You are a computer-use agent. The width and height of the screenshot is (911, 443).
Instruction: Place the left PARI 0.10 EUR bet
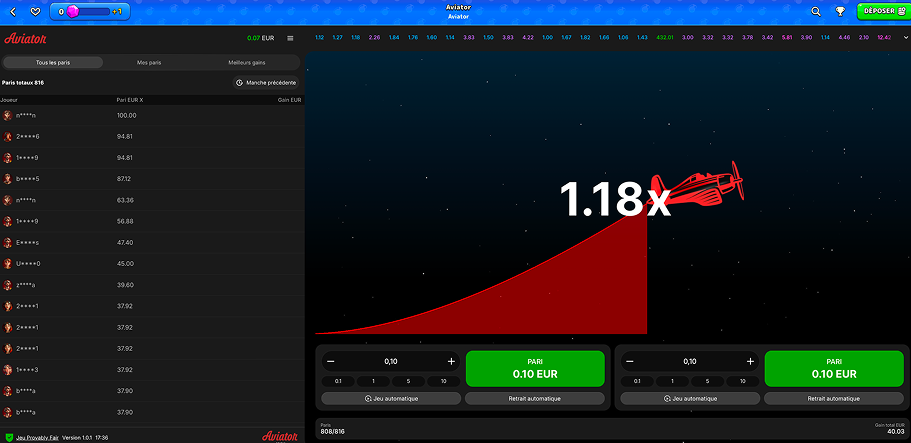[535, 369]
